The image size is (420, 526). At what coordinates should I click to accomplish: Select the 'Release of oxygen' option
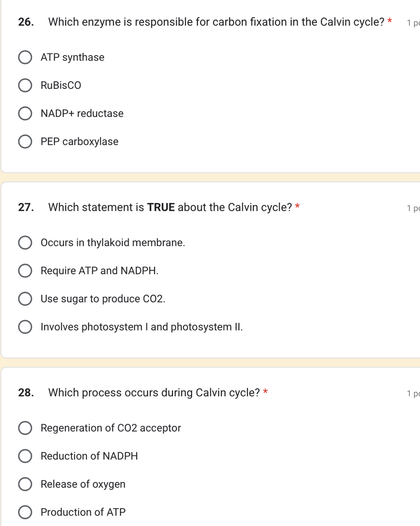pyautogui.click(x=25, y=484)
